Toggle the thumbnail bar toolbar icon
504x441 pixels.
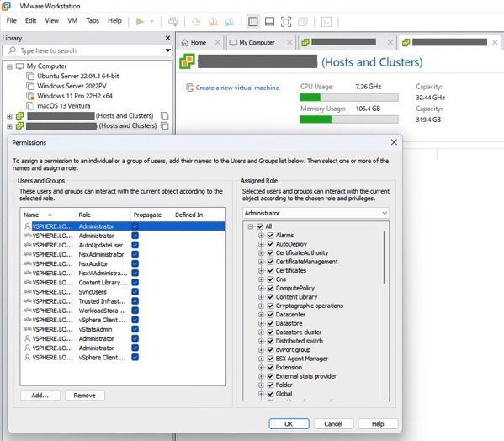click(x=269, y=22)
